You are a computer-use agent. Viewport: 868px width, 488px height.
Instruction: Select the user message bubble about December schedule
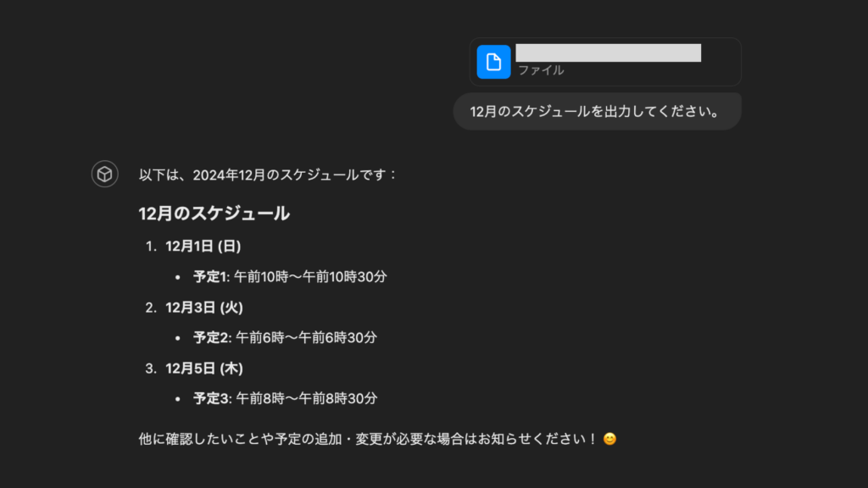click(x=597, y=111)
